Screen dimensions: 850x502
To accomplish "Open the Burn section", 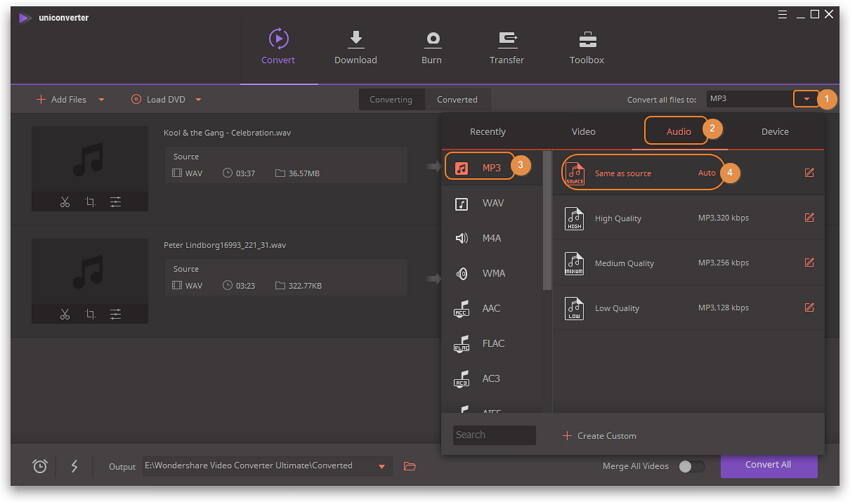I will [432, 47].
